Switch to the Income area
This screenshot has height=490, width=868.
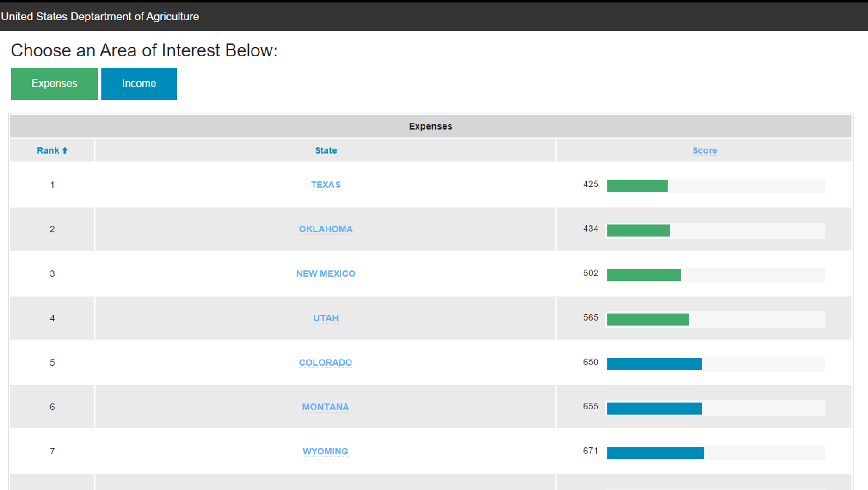coord(139,84)
